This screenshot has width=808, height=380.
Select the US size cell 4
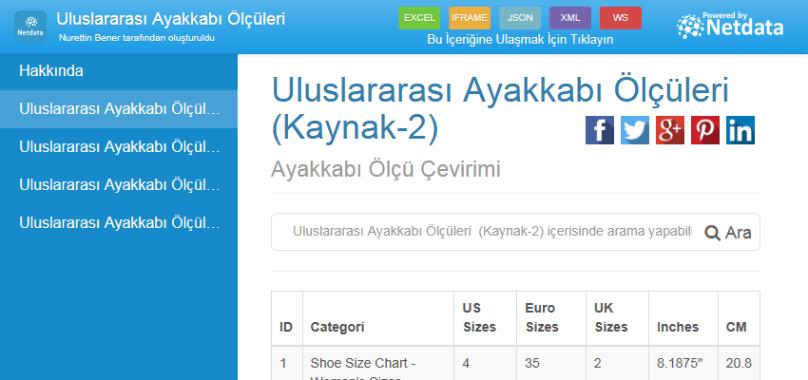coord(485,364)
